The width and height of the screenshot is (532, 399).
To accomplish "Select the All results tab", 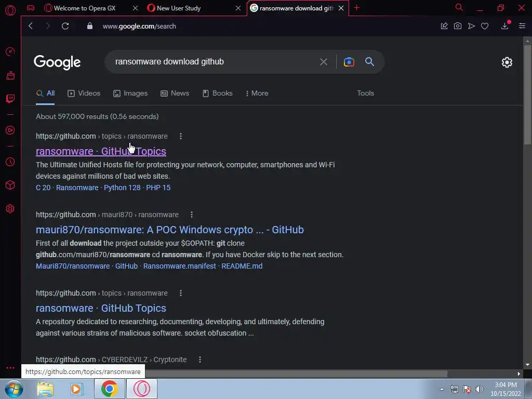I will click(46, 94).
